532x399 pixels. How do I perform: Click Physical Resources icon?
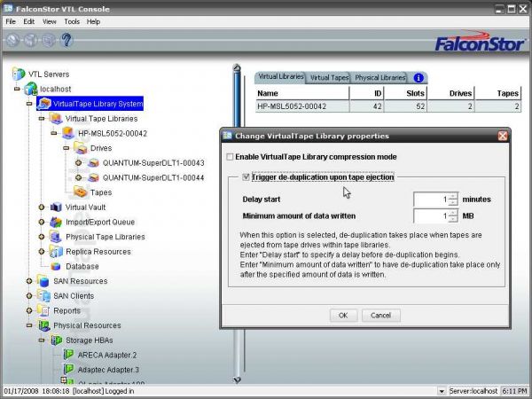click(x=44, y=325)
